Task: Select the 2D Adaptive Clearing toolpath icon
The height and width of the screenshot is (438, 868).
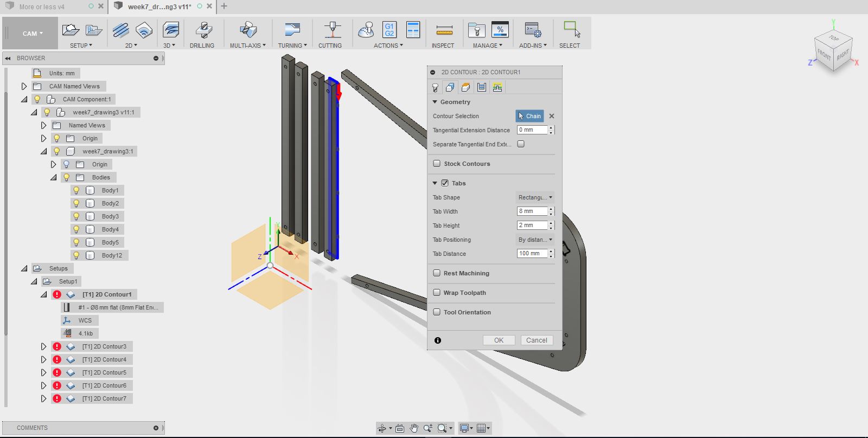Action: pos(120,30)
